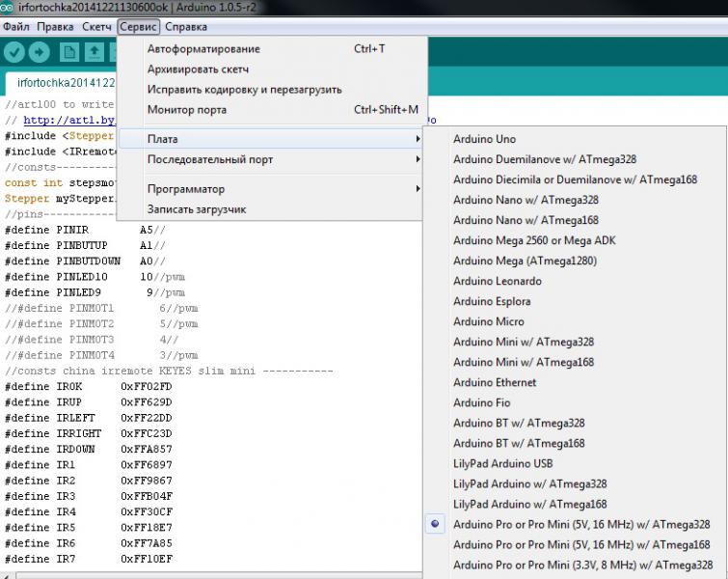This screenshot has width=728, height=579.
Task: Click code line '#define PINIR A5'
Action: [86, 230]
